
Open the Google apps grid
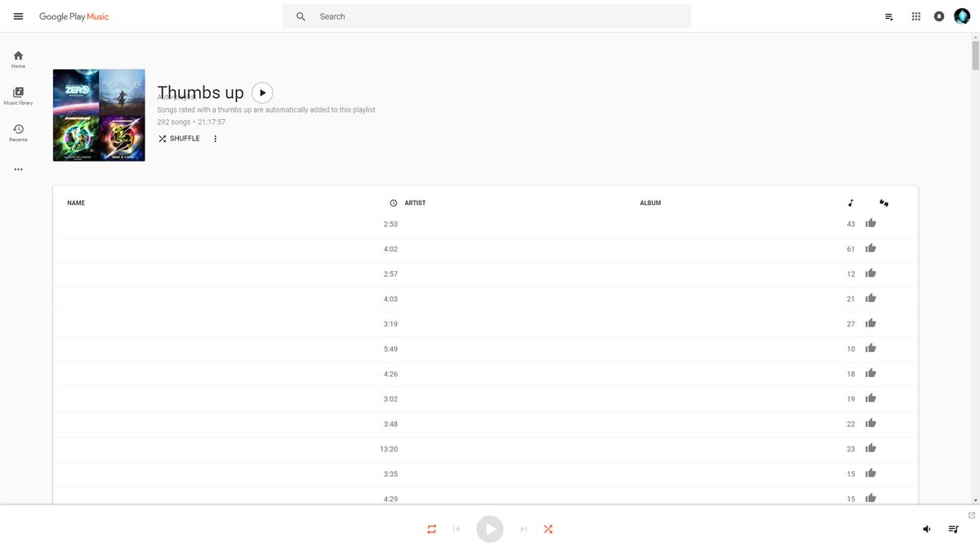coord(916,16)
